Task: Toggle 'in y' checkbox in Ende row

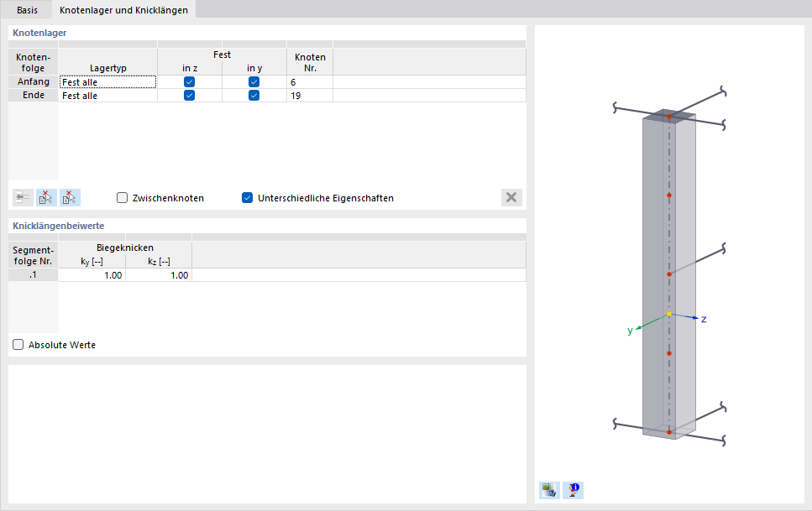Action: click(x=254, y=96)
